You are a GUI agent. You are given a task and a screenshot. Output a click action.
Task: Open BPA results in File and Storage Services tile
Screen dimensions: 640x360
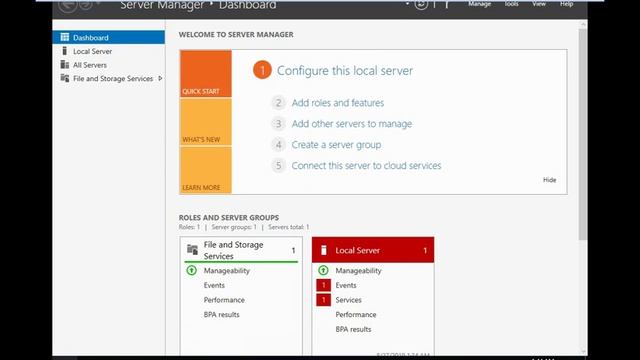click(221, 314)
